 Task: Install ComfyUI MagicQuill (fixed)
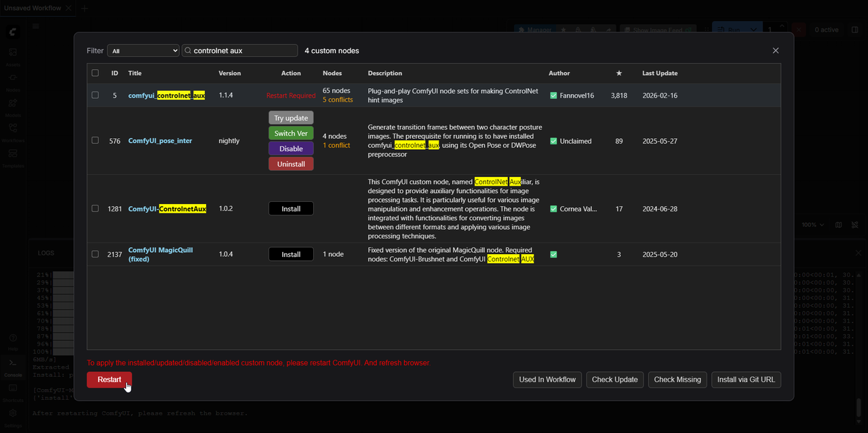click(291, 254)
